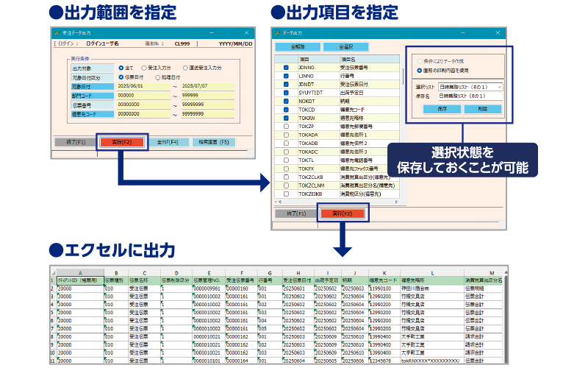Viewport: 588px width, 368px height.
Task: Click the 得意先コード end field 99999999
Action: pos(208,114)
